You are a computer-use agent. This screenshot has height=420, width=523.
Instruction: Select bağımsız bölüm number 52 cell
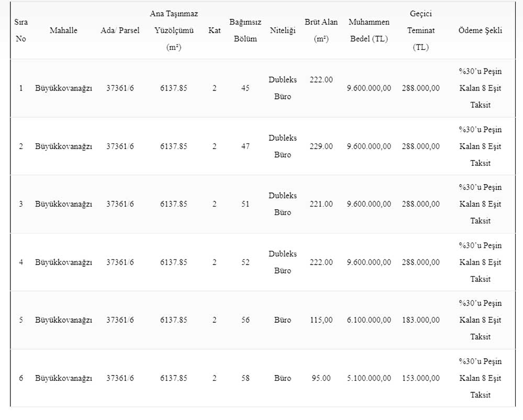click(x=246, y=262)
